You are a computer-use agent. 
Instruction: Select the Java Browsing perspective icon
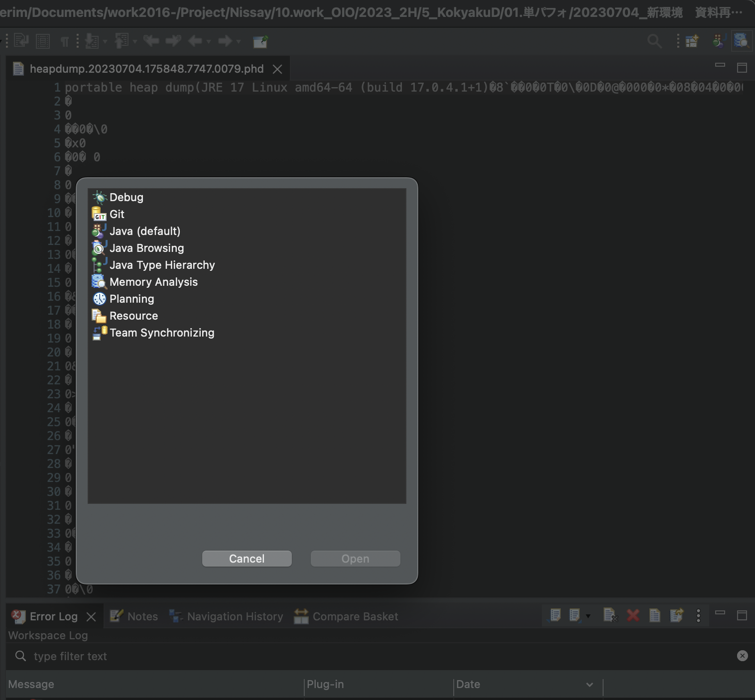pyautogui.click(x=99, y=248)
